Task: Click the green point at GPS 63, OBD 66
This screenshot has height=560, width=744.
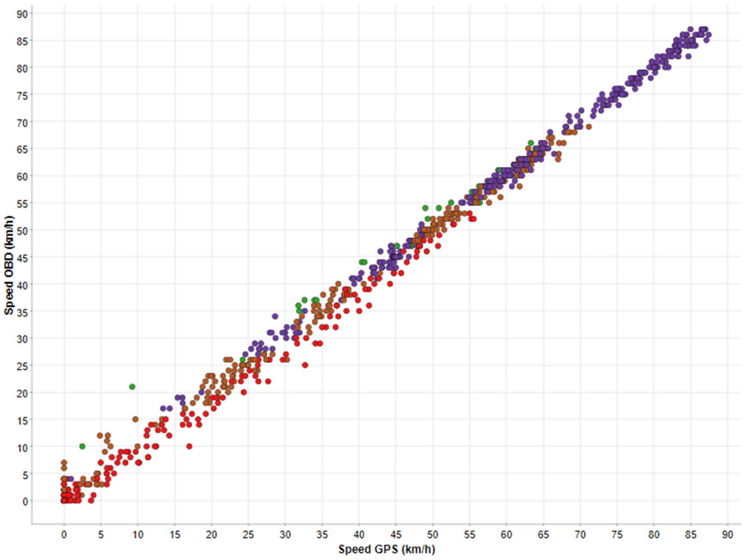Action: 531,143
